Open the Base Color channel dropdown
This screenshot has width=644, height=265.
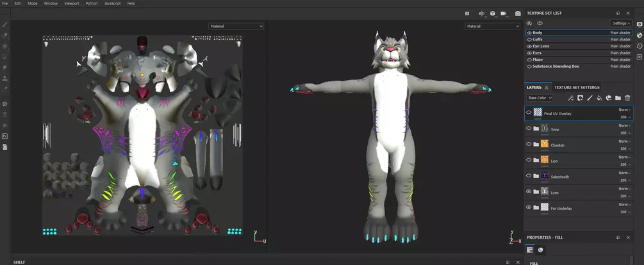pos(540,98)
